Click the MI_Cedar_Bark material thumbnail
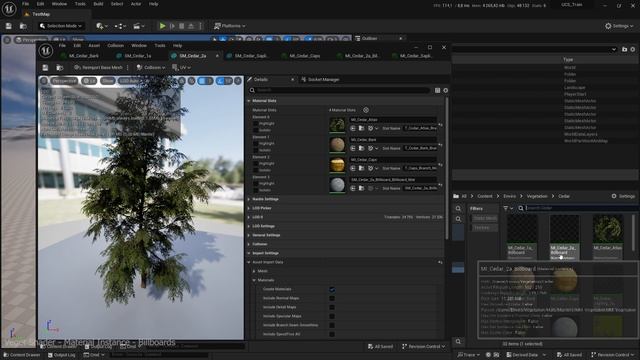Screen dimensions: 640x360 click(x=337, y=145)
